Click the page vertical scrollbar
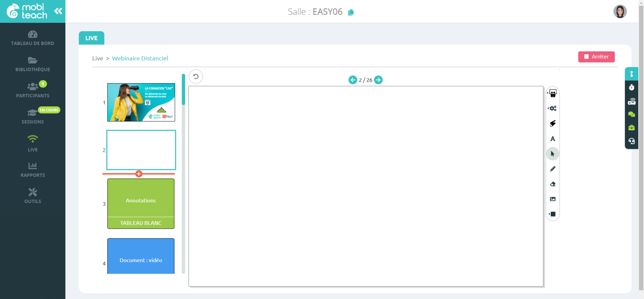The image size is (644, 299). 641,147
